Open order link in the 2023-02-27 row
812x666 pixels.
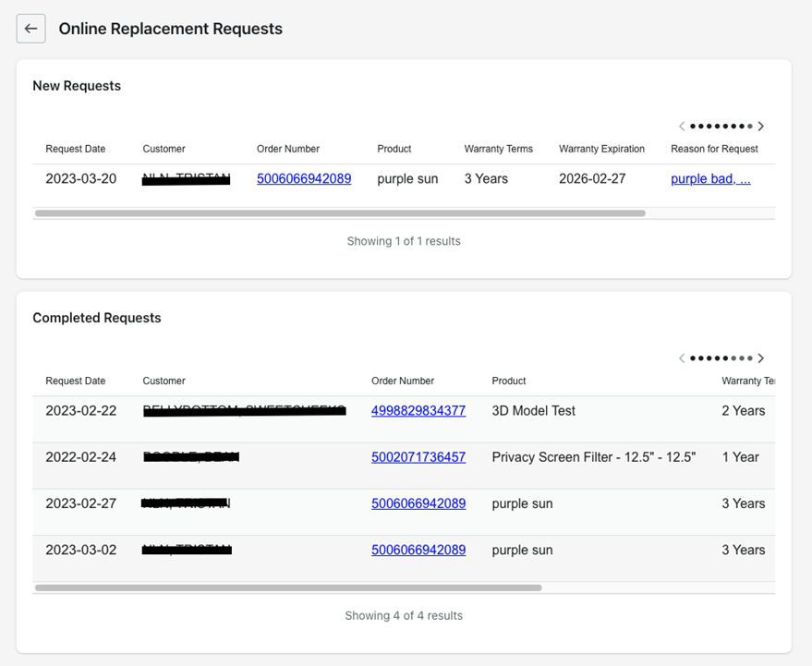tap(418, 504)
